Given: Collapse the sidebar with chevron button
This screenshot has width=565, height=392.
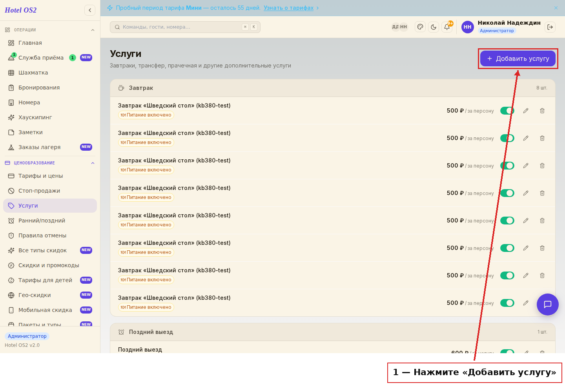Looking at the screenshot, I should (x=90, y=10).
